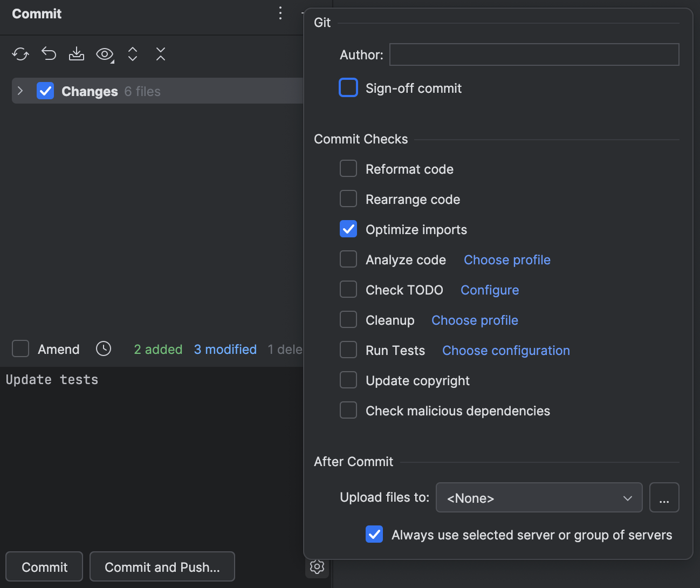700x588 pixels.
Task: Click the server configuration ellipsis button
Action: (x=664, y=497)
